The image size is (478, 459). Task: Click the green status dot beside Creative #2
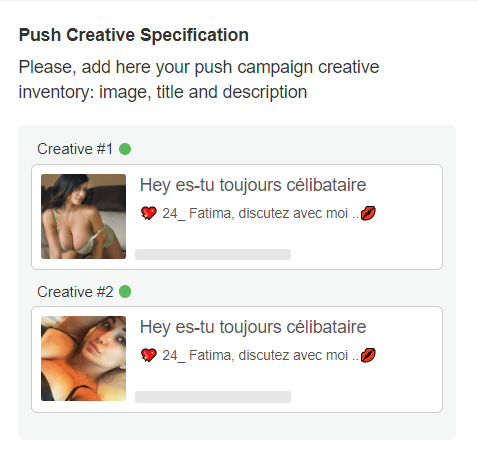[x=125, y=292]
